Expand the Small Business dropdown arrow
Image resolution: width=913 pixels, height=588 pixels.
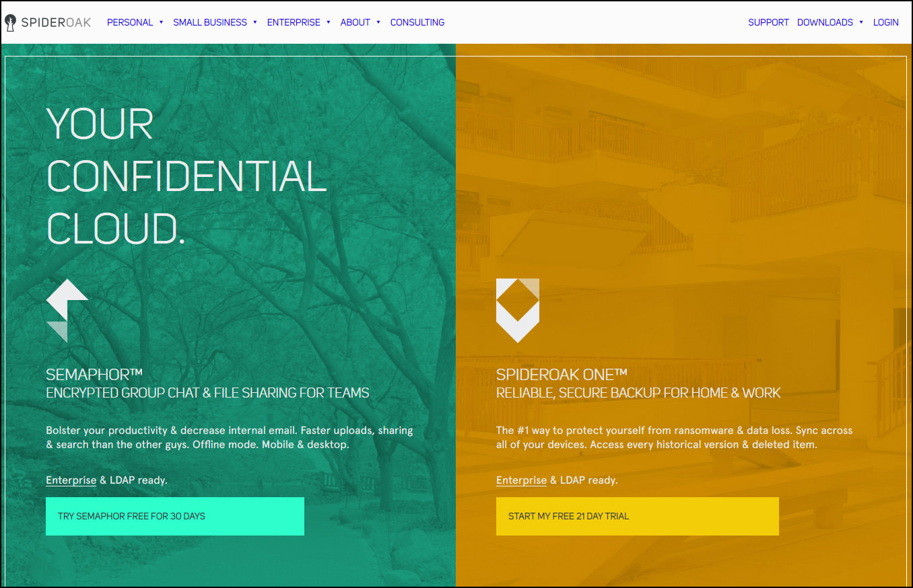255,22
